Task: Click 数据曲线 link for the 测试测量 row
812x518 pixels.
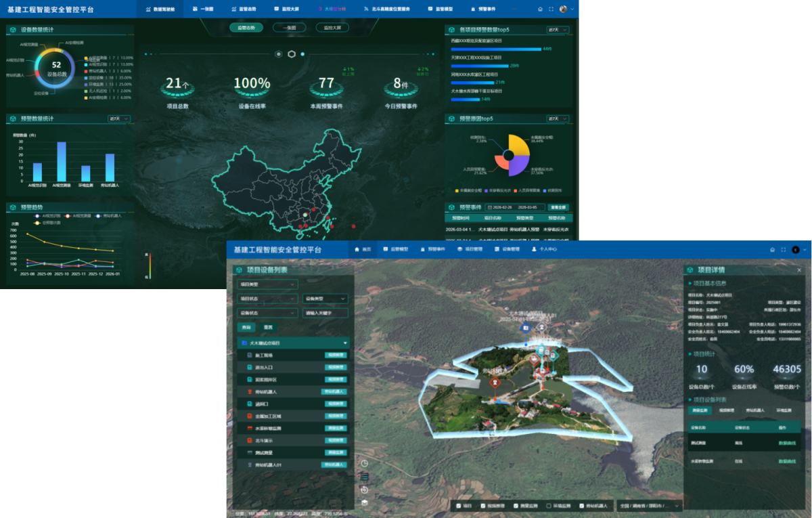Action: point(787,443)
